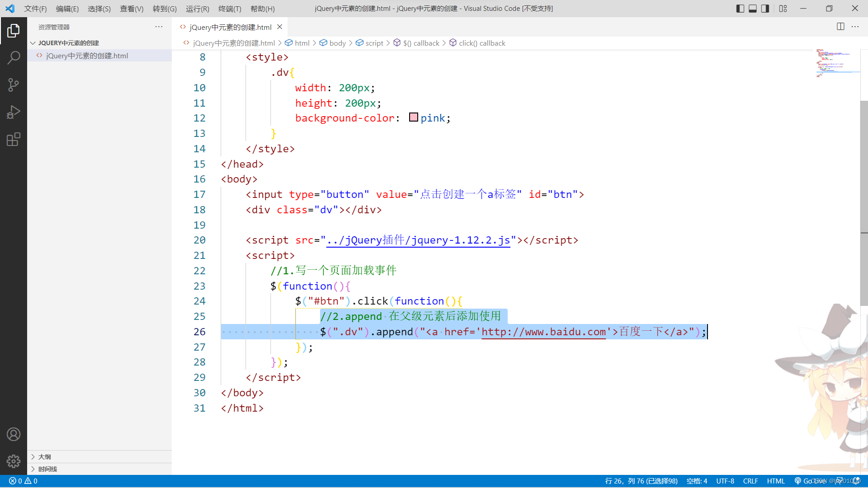This screenshot has width=868, height=488.
Task: Click the UTF-8 encoding status item
Action: click(725, 481)
